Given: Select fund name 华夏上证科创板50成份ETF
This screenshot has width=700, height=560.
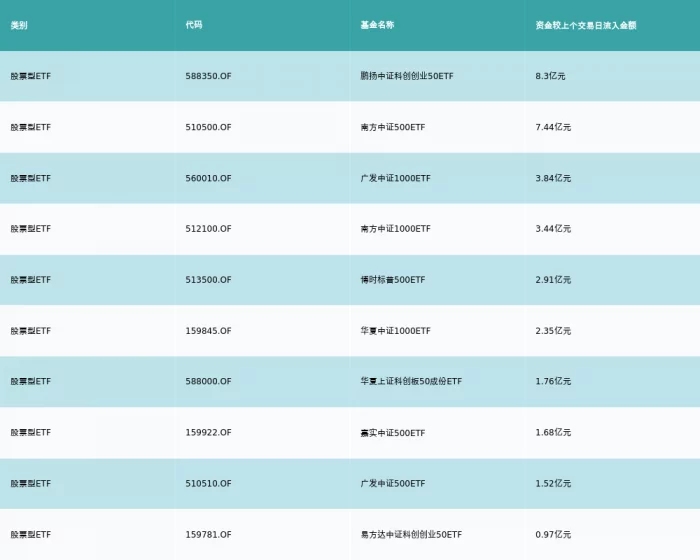Looking at the screenshot, I should [411, 381].
